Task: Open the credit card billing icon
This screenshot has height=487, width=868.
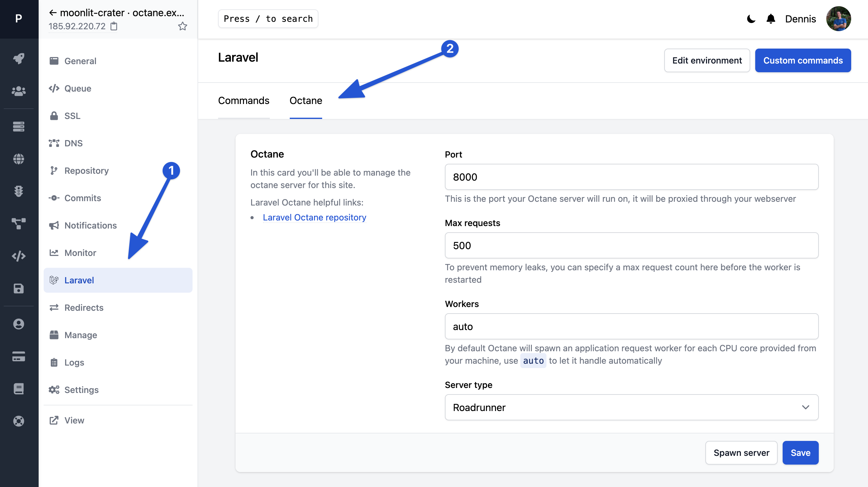Action: [x=19, y=356]
